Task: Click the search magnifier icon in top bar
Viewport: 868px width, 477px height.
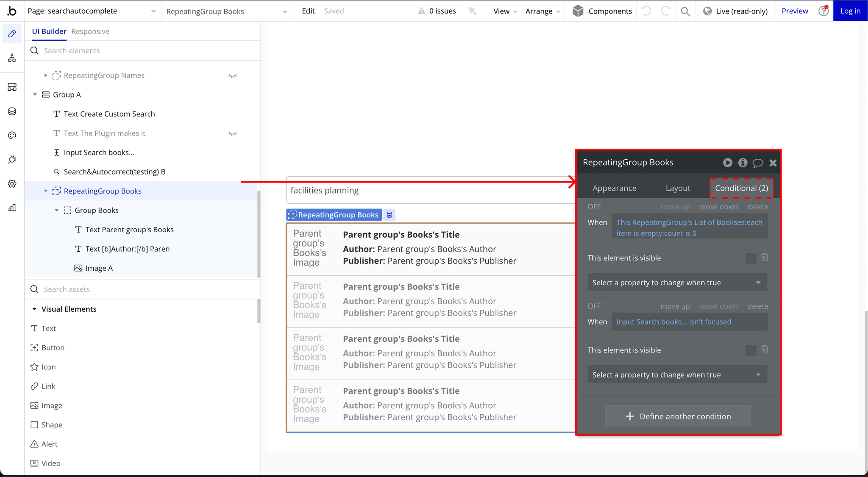Action: click(685, 11)
